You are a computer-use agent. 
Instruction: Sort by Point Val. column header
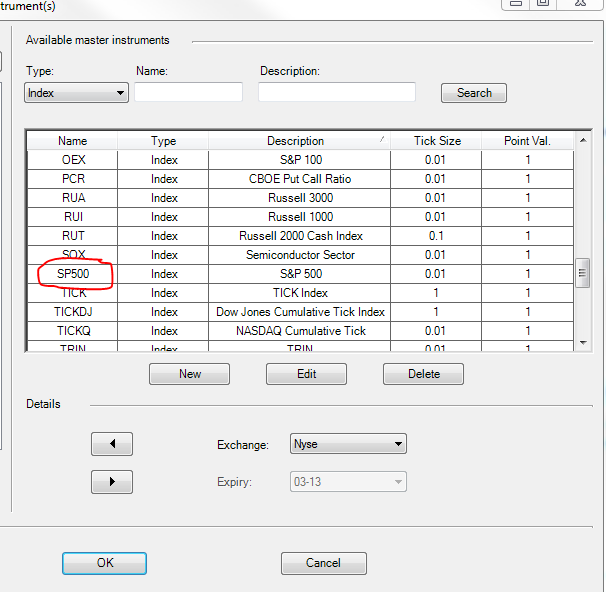tap(527, 141)
